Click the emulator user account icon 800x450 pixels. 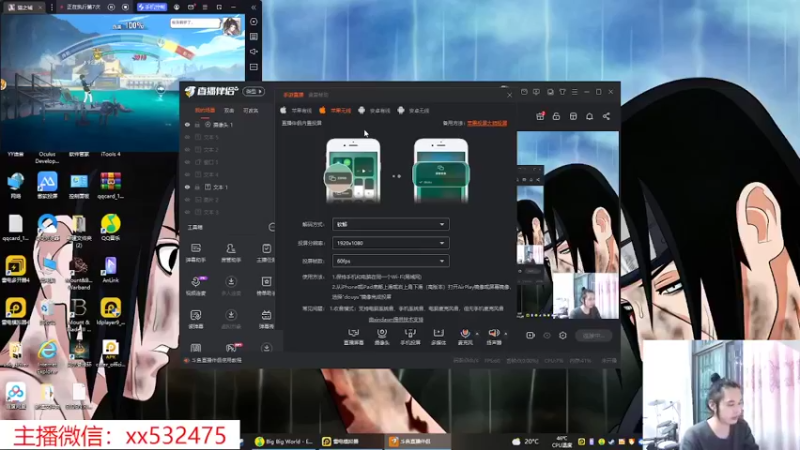(x=177, y=7)
